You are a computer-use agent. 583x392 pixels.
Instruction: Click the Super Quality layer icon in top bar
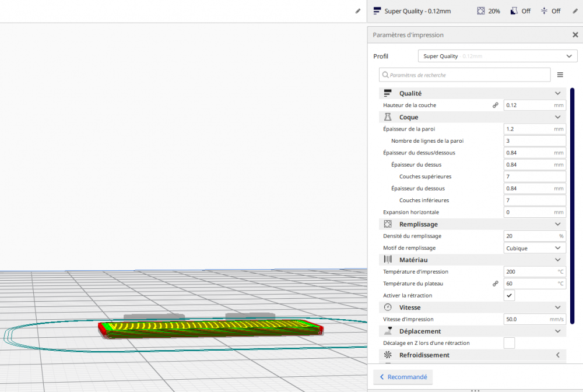click(377, 11)
